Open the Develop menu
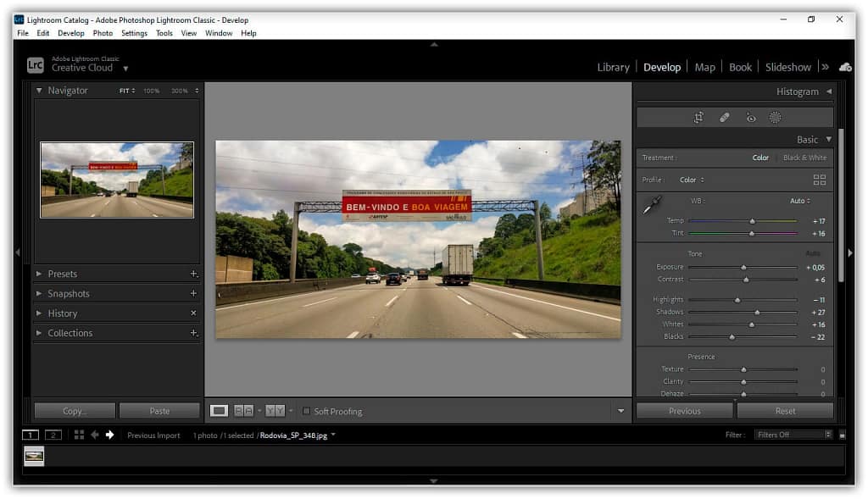 tap(71, 33)
